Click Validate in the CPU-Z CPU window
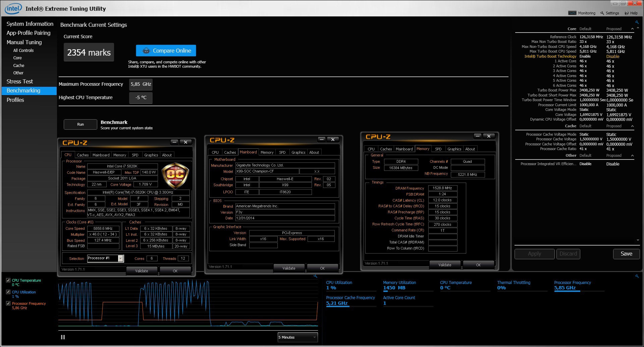 (x=142, y=271)
